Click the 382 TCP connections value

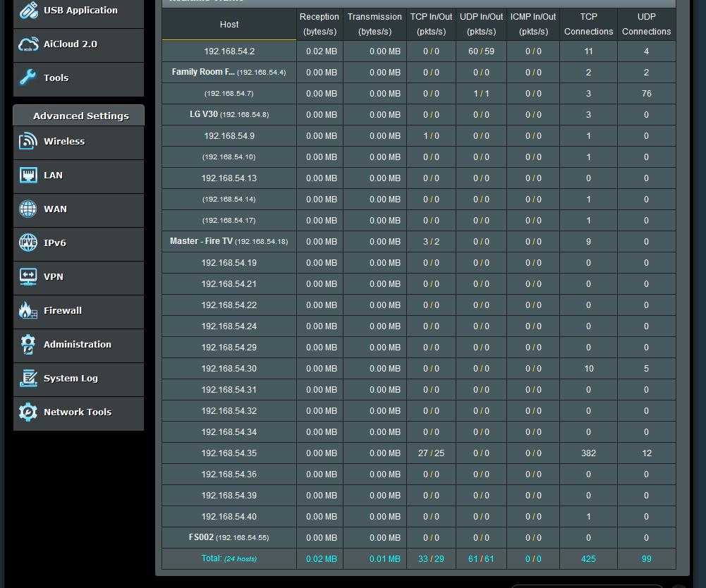point(588,453)
